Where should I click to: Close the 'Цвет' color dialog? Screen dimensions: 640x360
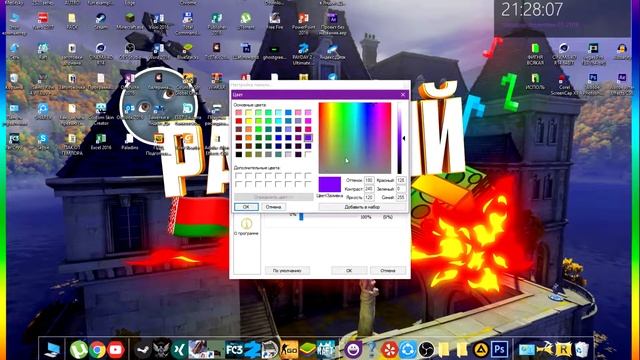403,95
